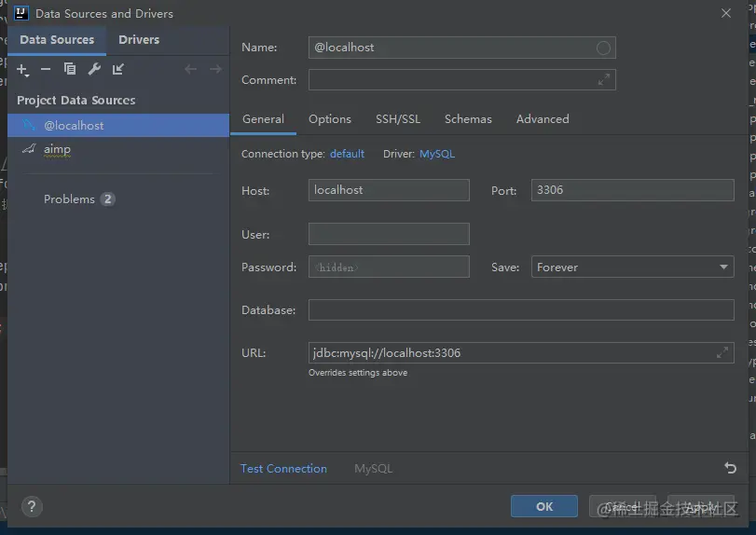Open help with question mark button

click(x=32, y=506)
